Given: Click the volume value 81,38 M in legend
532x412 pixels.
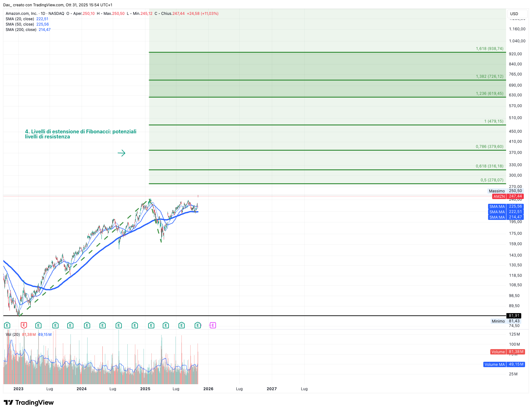Looking at the screenshot, I should [x=29, y=334].
